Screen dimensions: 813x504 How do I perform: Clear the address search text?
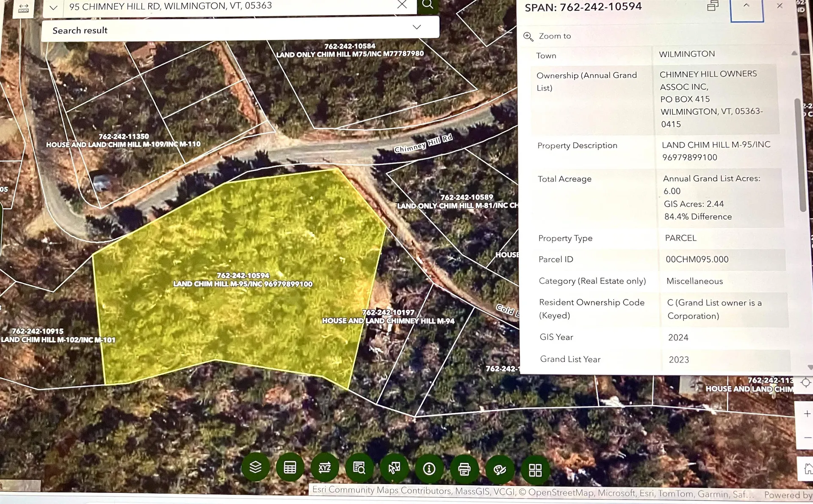coord(402,5)
